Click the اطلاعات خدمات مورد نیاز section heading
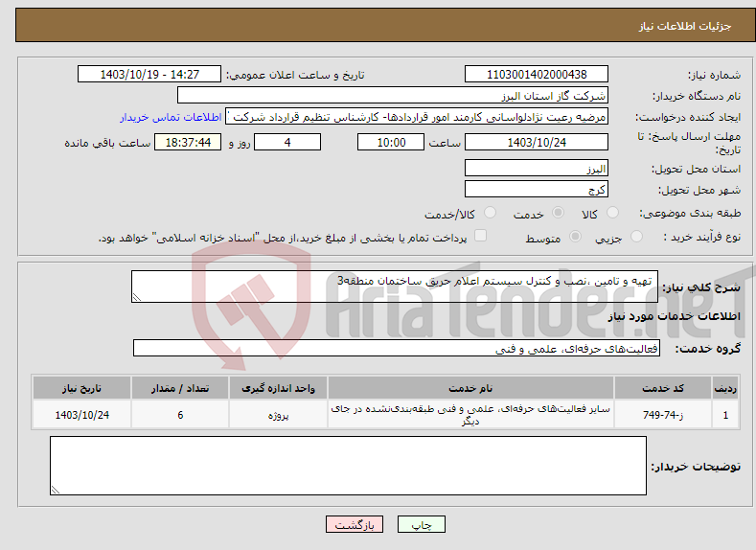756x550 pixels. tap(674, 316)
